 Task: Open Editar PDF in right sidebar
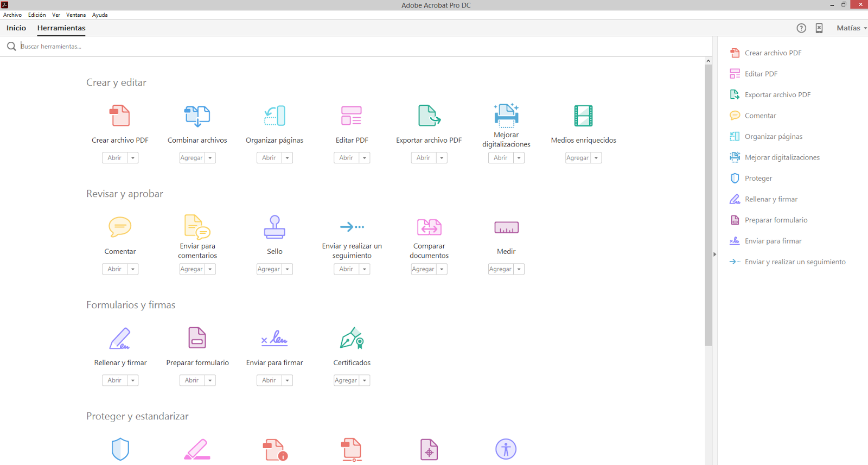click(x=754, y=74)
